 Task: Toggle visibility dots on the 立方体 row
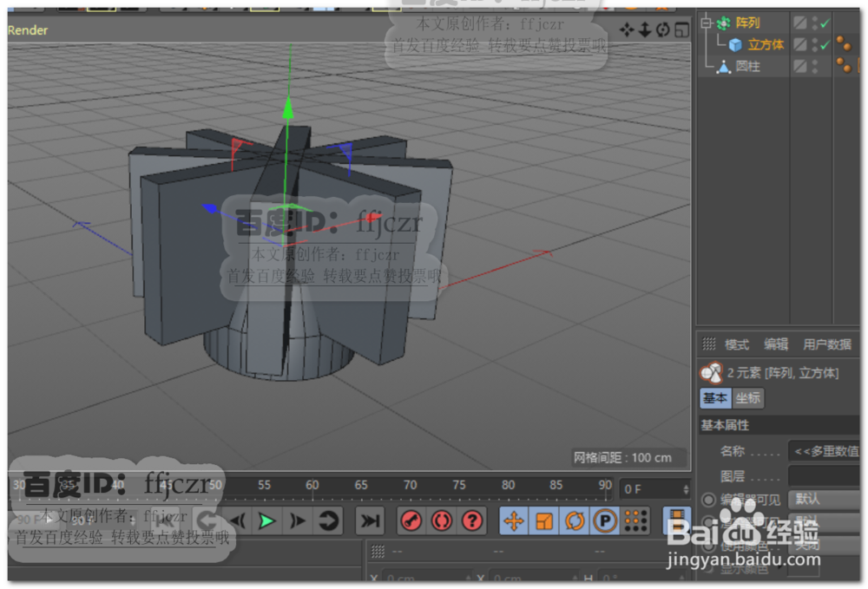coord(815,44)
